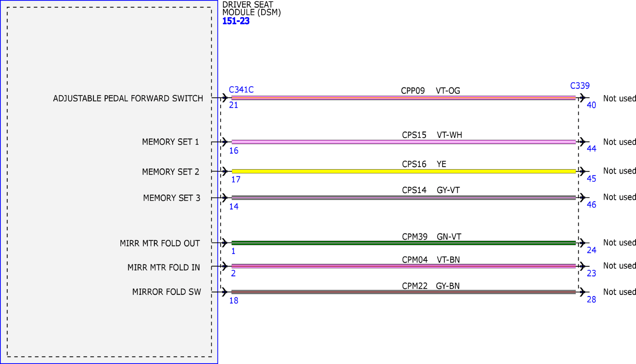Image resolution: width=636 pixels, height=364 pixels.
Task: Click pin 16 on connector C341C
Action: (234, 150)
